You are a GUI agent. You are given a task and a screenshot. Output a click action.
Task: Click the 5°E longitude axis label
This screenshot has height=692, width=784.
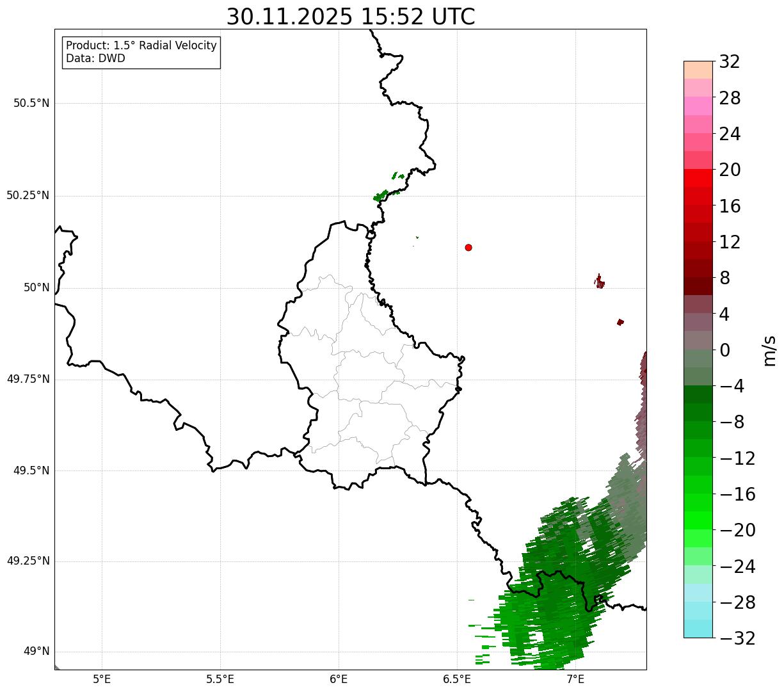click(x=102, y=679)
